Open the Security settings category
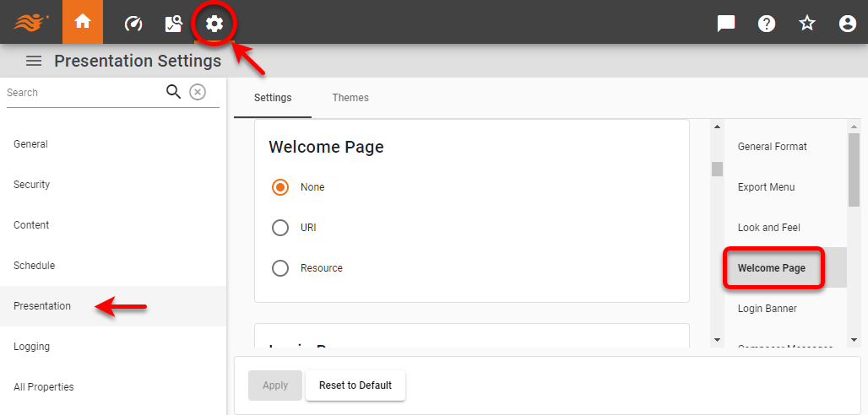The image size is (868, 415). point(32,185)
